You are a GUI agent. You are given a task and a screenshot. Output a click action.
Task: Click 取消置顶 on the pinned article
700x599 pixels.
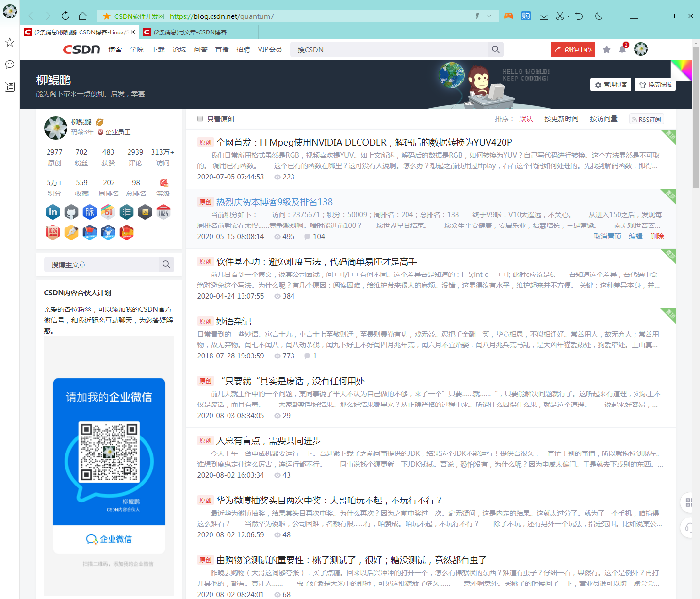(608, 236)
